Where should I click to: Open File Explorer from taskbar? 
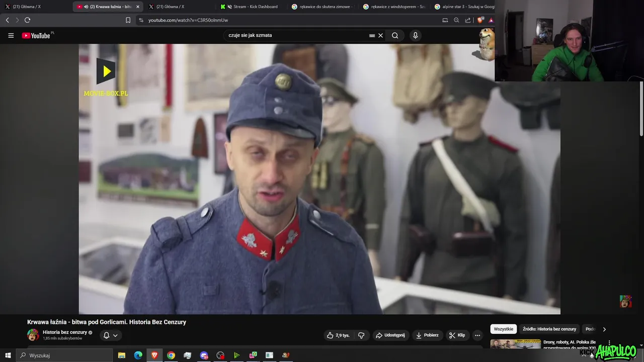coord(122,355)
